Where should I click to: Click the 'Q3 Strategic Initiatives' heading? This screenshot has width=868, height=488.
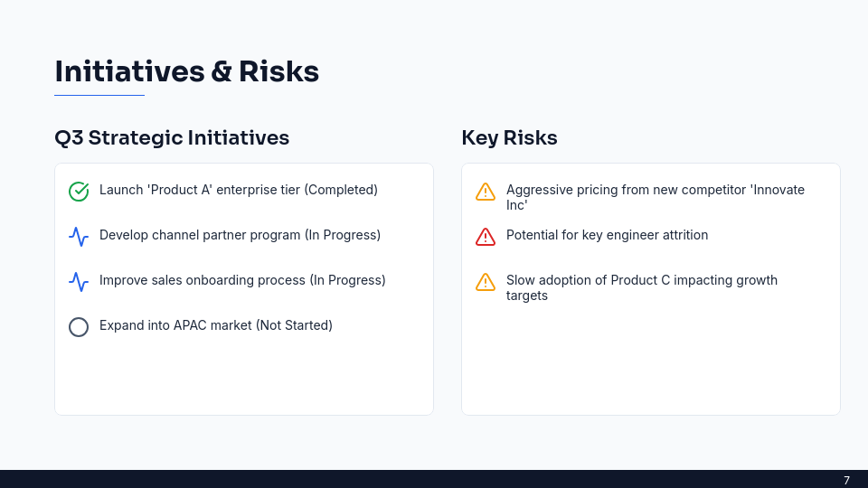click(x=172, y=138)
